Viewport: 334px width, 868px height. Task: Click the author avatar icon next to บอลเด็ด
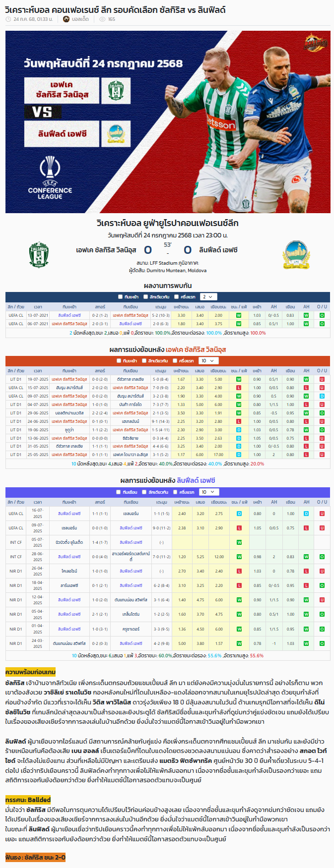[x=67, y=19]
